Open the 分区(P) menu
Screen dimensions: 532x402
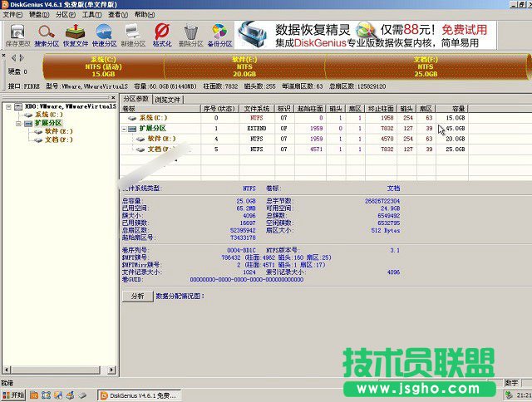pos(66,15)
